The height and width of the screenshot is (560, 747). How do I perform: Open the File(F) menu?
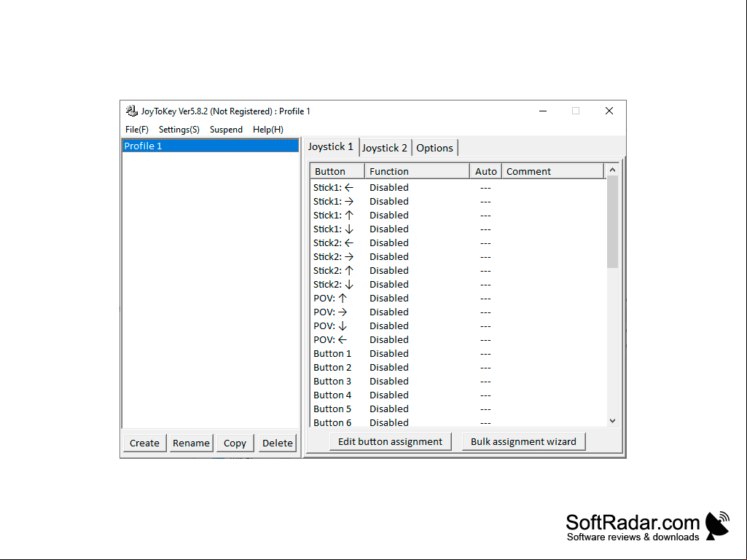(x=137, y=130)
